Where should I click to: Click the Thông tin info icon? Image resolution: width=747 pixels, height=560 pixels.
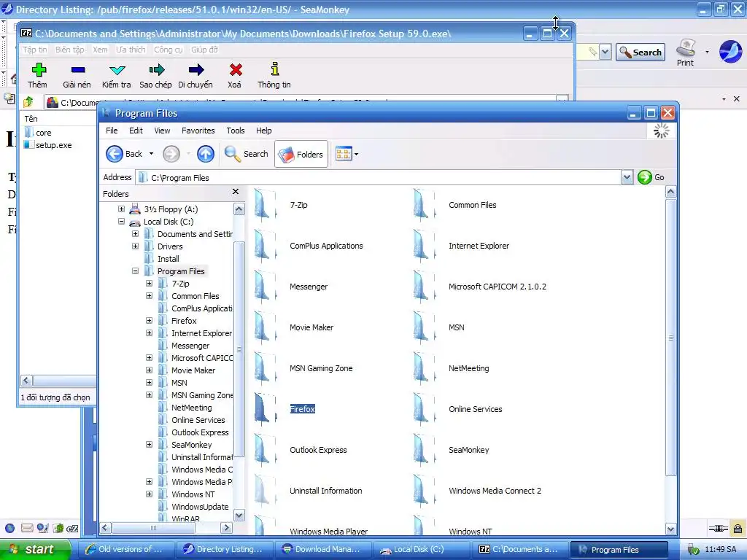click(x=274, y=69)
